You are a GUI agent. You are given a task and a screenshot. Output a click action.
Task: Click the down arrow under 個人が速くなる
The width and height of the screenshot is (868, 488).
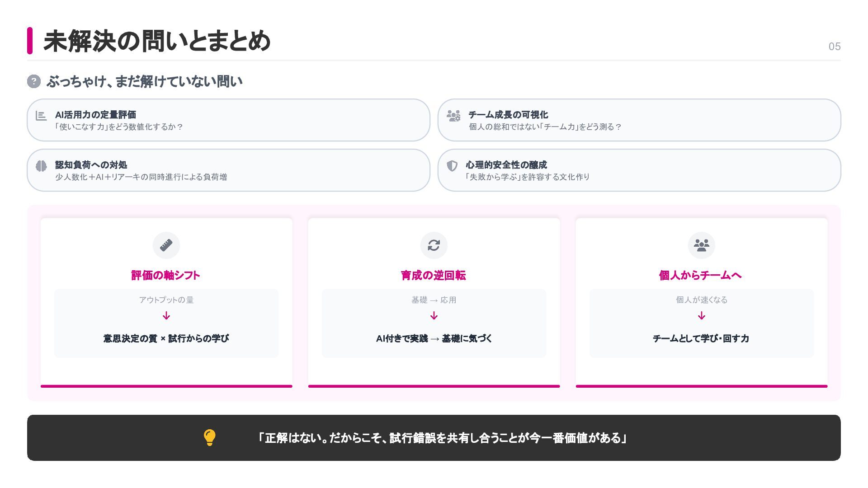[701, 316]
